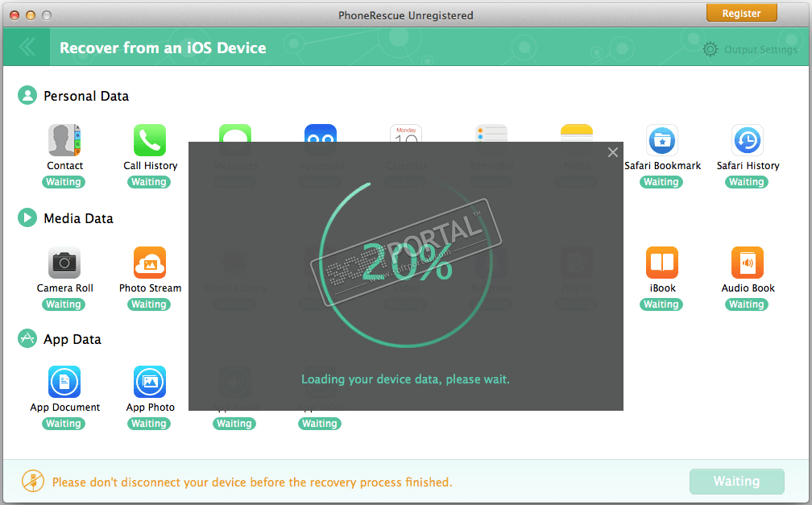This screenshot has height=505, width=812.
Task: Click Waiting badge under Photo Stream
Action: point(148,304)
